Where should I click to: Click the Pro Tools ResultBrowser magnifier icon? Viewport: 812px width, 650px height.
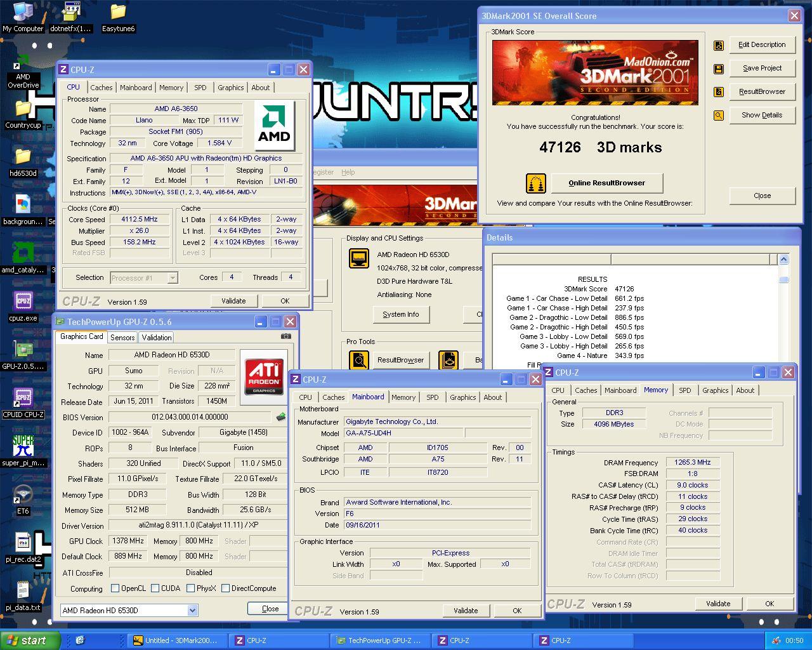click(359, 361)
